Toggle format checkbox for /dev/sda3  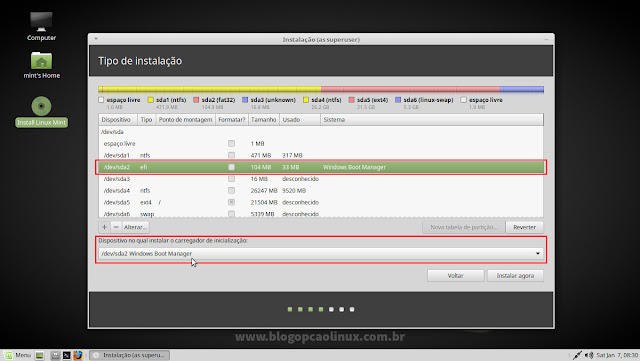pyautogui.click(x=231, y=179)
